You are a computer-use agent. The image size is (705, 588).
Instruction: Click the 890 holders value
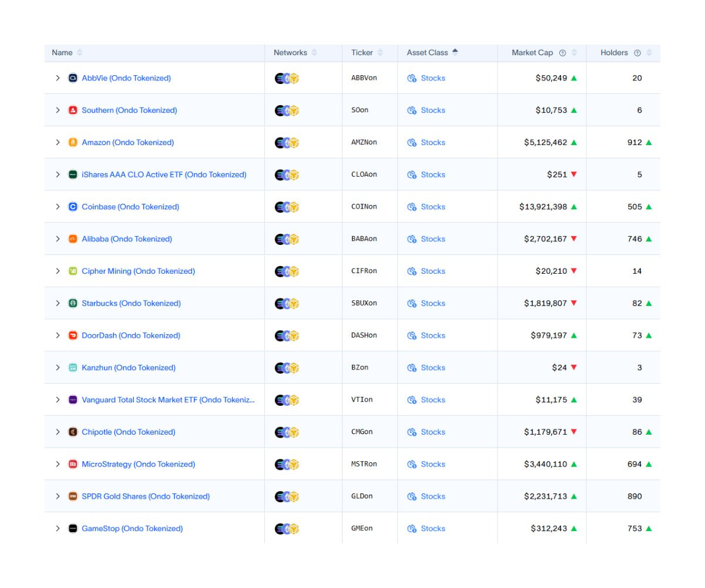tap(634, 496)
